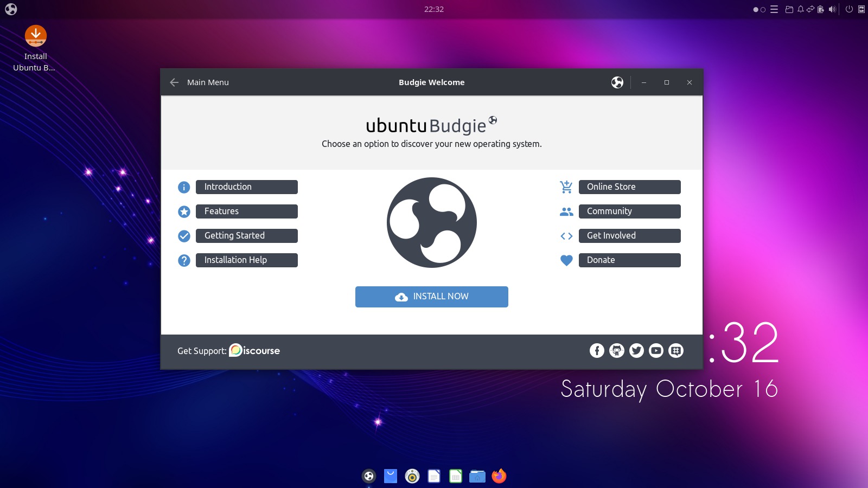Open the Budgie applications menu in top panel

point(11,9)
